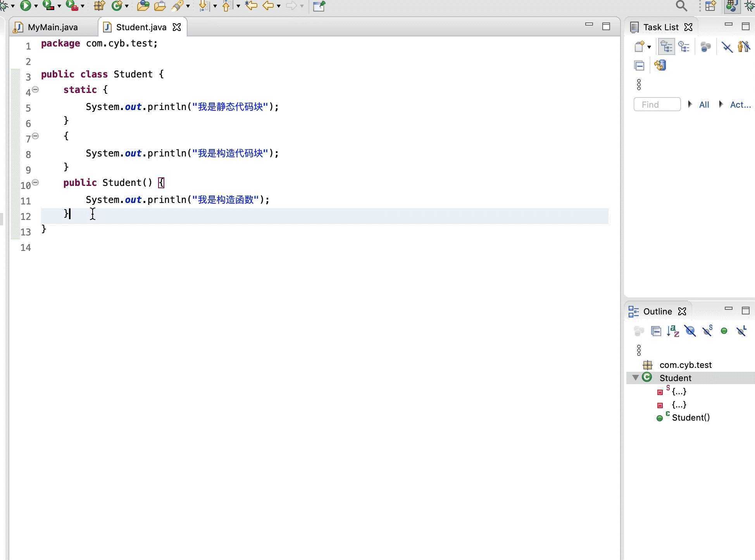The width and height of the screenshot is (755, 560).
Task: Toggle Hide Non-Public Members in Outline
Action: coord(724,331)
